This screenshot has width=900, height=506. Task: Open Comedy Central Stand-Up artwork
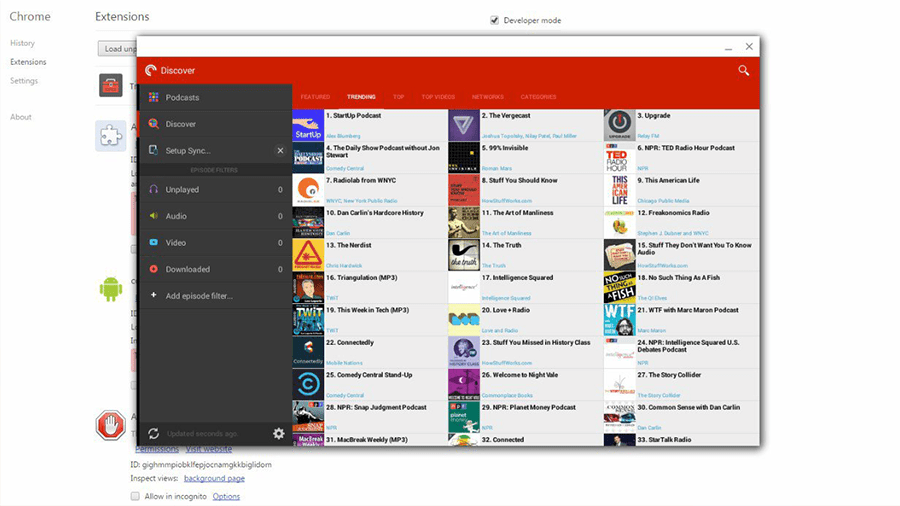(308, 384)
